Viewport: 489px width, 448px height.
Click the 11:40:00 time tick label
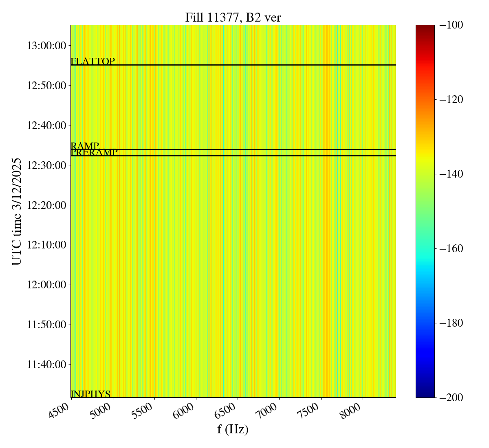[x=46, y=365]
